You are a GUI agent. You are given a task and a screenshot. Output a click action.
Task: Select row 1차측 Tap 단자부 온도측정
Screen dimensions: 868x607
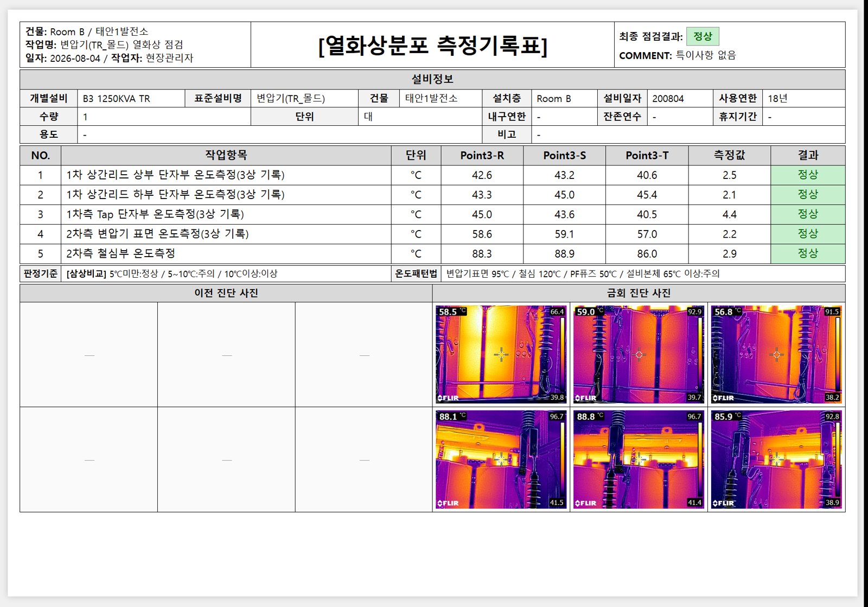pyautogui.click(x=432, y=214)
